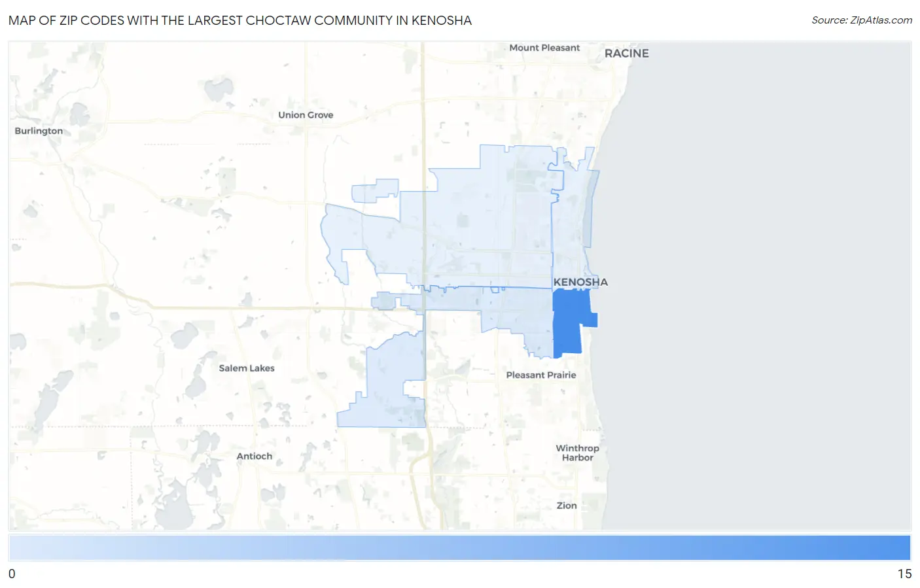Click the legend maximum value 15
920x588 pixels.
click(904, 574)
